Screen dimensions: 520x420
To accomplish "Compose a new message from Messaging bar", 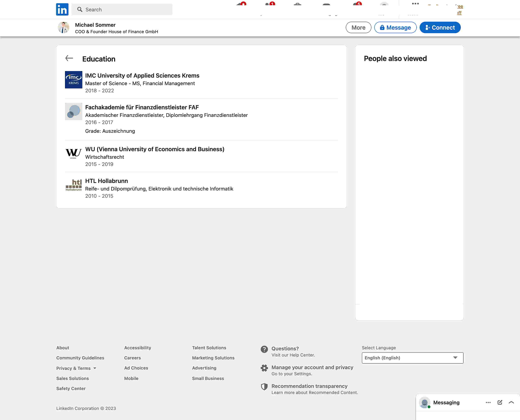I will click(500, 402).
